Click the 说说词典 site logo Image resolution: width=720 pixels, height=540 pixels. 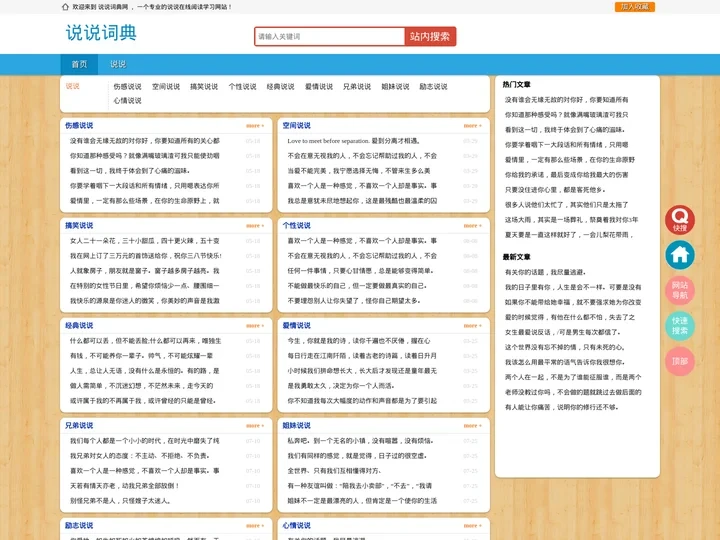pyautogui.click(x=101, y=33)
